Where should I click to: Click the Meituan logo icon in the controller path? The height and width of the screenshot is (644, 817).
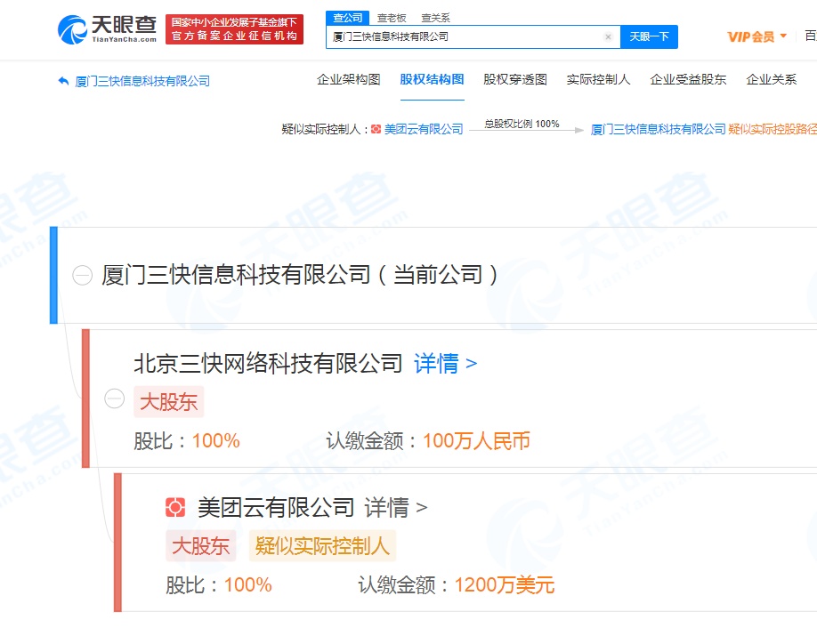(376, 129)
